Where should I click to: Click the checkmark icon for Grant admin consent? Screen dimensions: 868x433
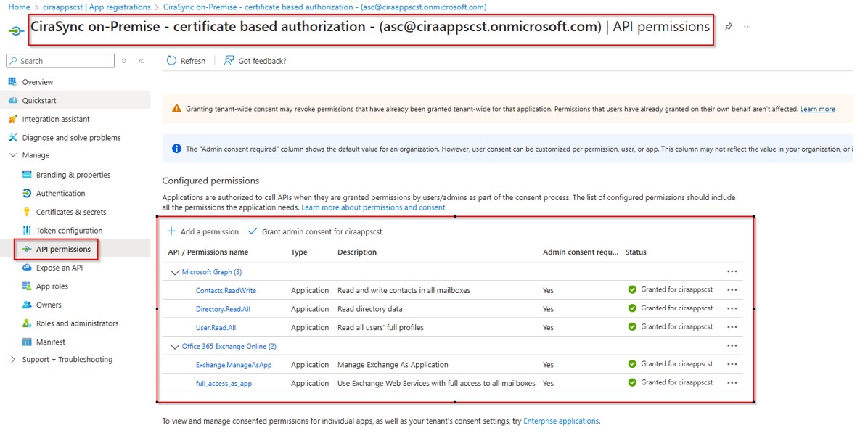coord(253,231)
